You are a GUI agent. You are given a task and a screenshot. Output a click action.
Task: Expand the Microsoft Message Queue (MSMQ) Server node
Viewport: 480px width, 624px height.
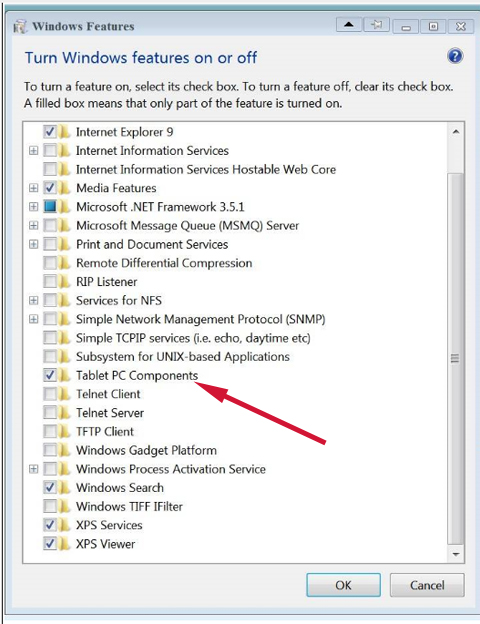tap(33, 225)
